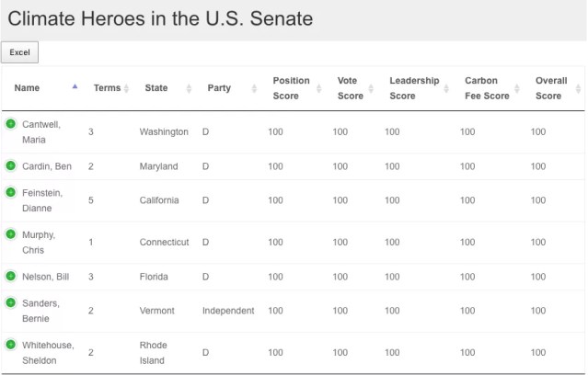Export table using the Excel button

tap(19, 52)
